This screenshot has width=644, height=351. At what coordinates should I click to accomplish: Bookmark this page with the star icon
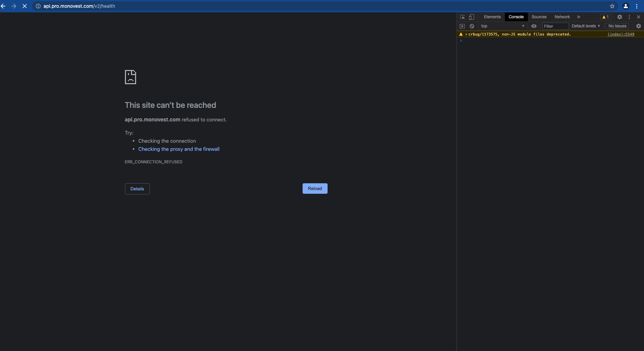pos(612,6)
